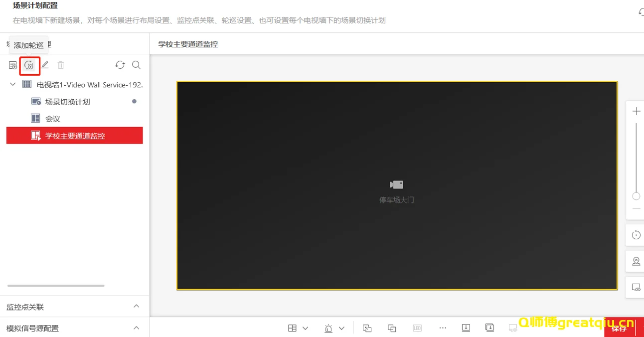Select the 学校主要通道监控 scene
The height and width of the screenshot is (337, 644).
[x=75, y=136]
